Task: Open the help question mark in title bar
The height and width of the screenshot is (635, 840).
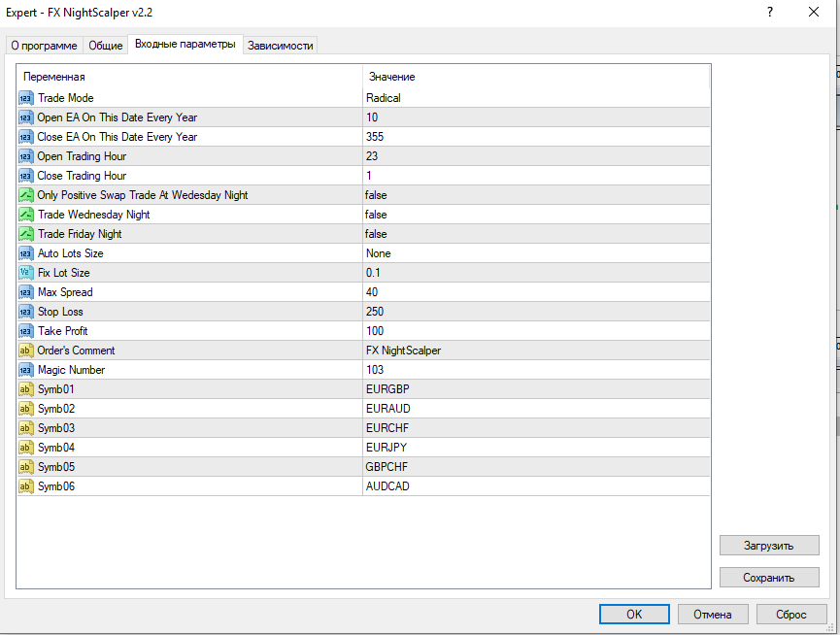Action: (x=770, y=12)
